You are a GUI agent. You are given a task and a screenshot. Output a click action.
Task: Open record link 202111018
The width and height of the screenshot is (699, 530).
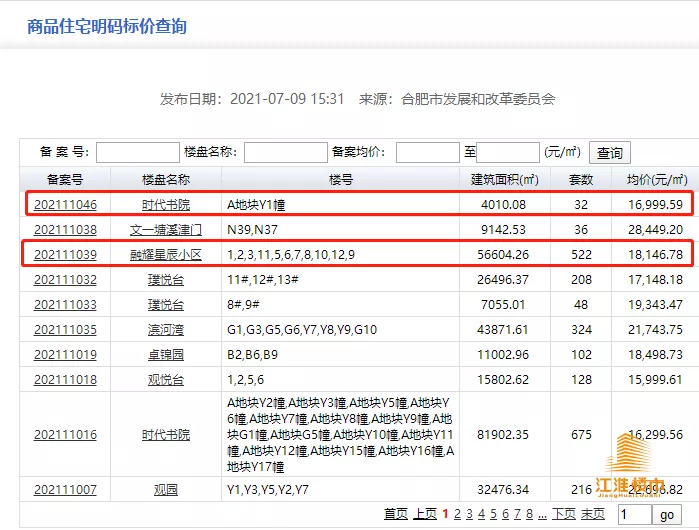65,379
